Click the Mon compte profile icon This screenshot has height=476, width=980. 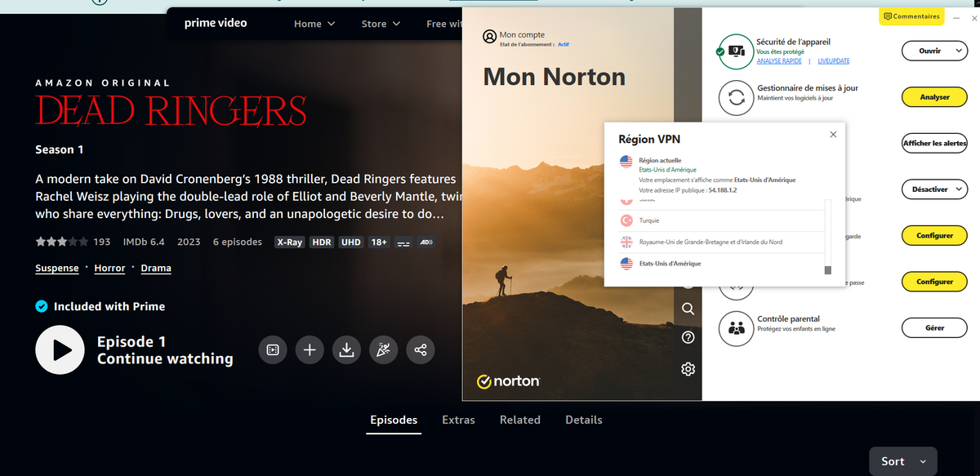click(x=489, y=36)
